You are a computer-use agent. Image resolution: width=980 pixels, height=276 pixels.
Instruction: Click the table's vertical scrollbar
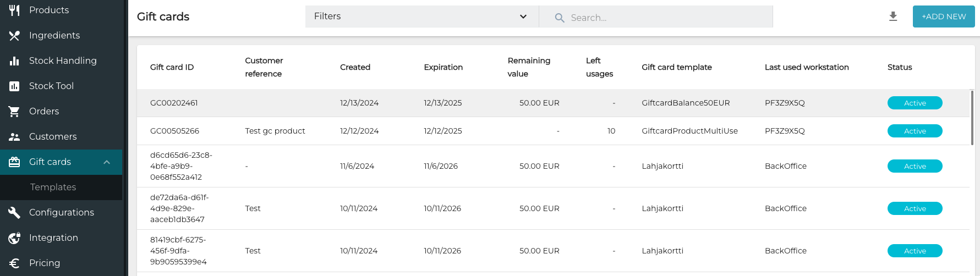(x=972, y=118)
